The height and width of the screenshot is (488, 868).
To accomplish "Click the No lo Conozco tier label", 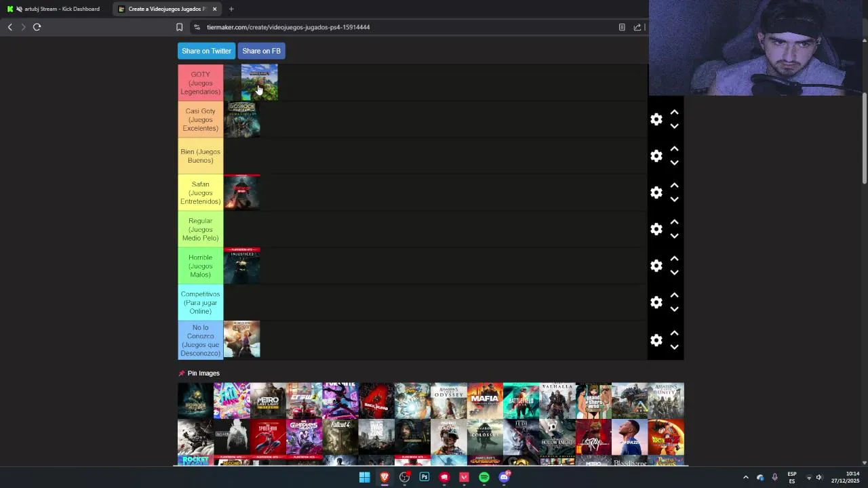I will tap(200, 340).
